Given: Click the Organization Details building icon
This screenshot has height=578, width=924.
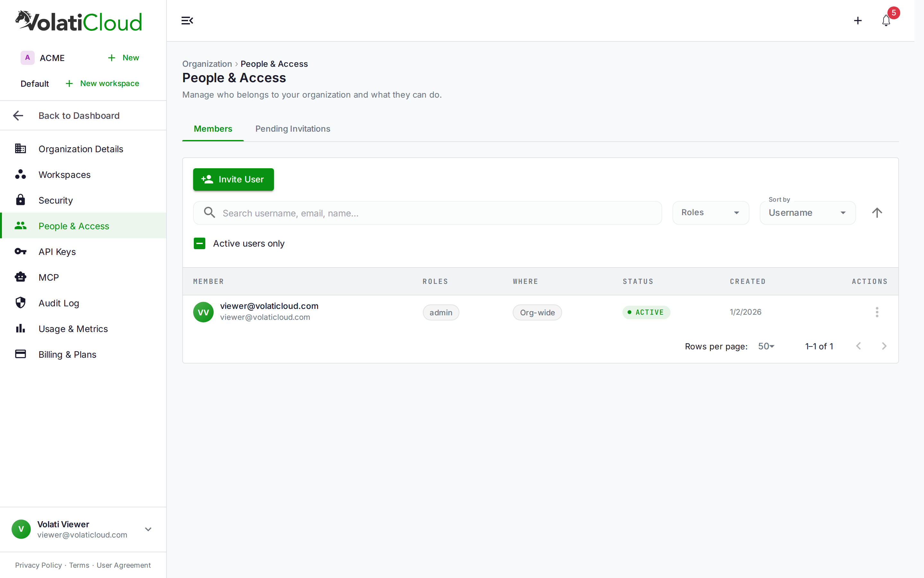Looking at the screenshot, I should [21, 149].
